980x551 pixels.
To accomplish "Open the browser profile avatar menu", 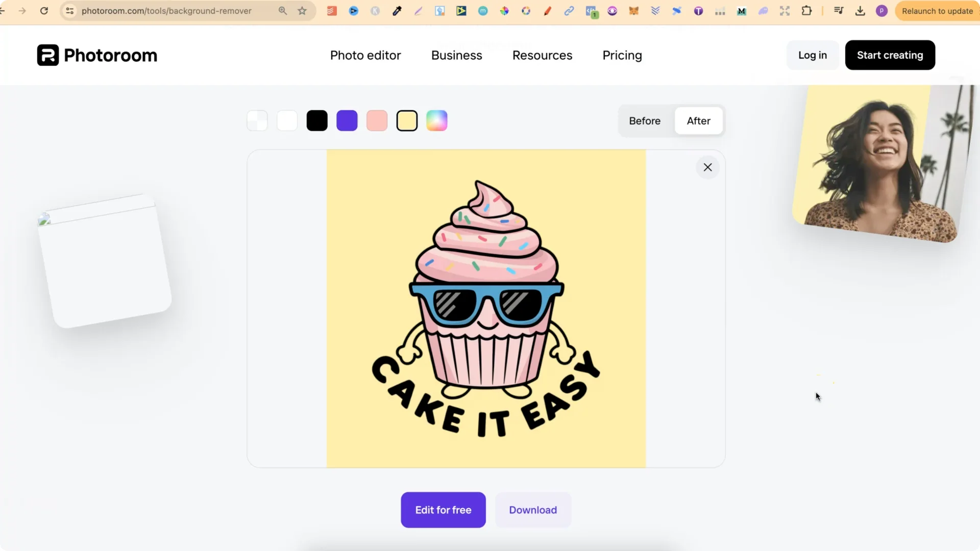I will tap(881, 11).
